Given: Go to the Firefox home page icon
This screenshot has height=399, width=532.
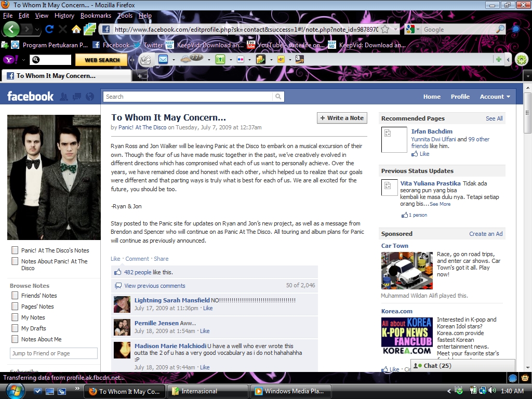Looking at the screenshot, I should coord(76,30).
